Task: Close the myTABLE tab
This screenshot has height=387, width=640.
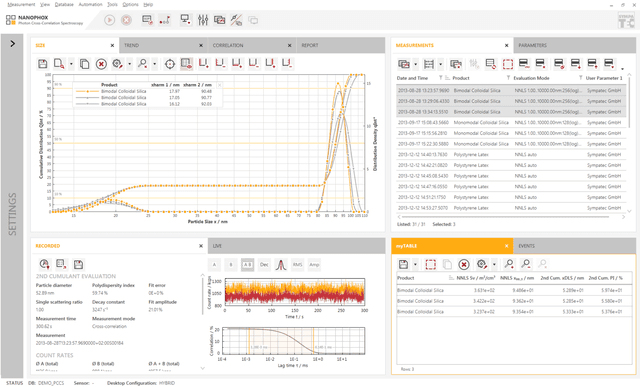Action: (x=506, y=246)
